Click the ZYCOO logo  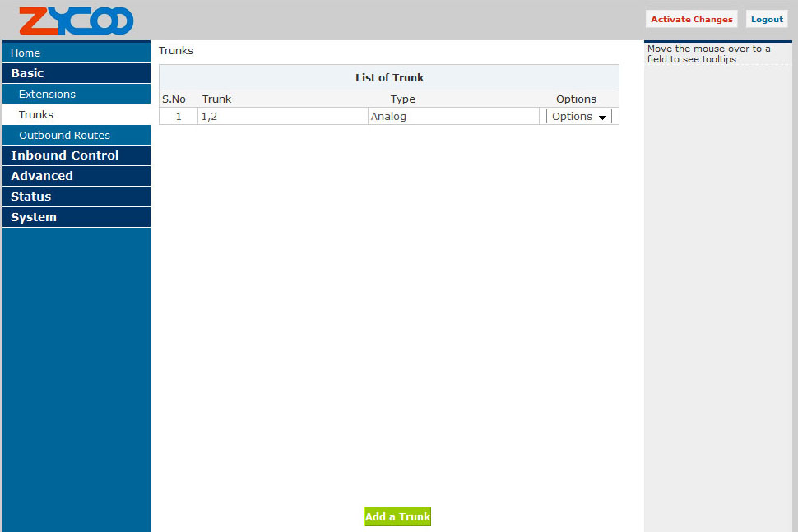click(76, 21)
